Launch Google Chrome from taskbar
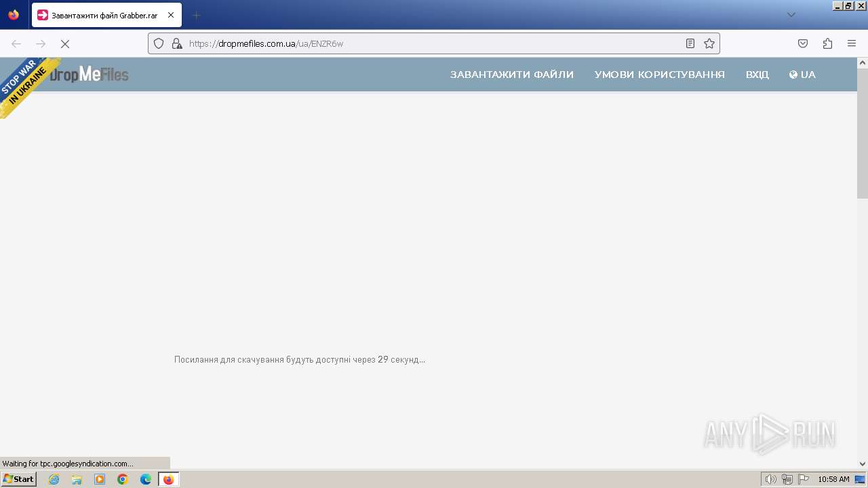 tap(123, 479)
